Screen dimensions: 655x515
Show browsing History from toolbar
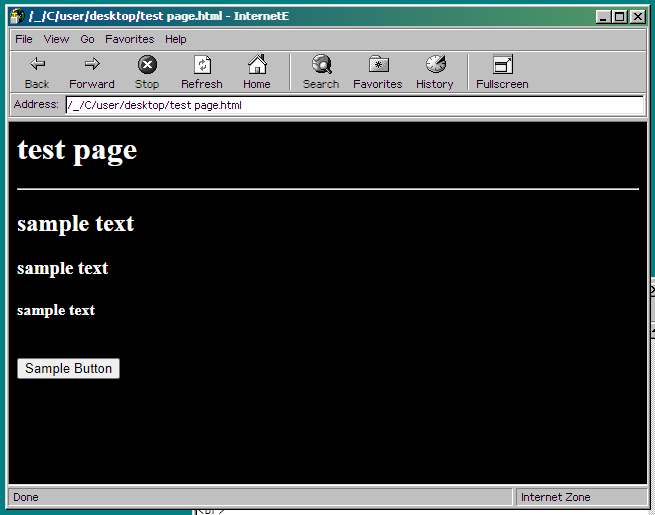coord(435,72)
